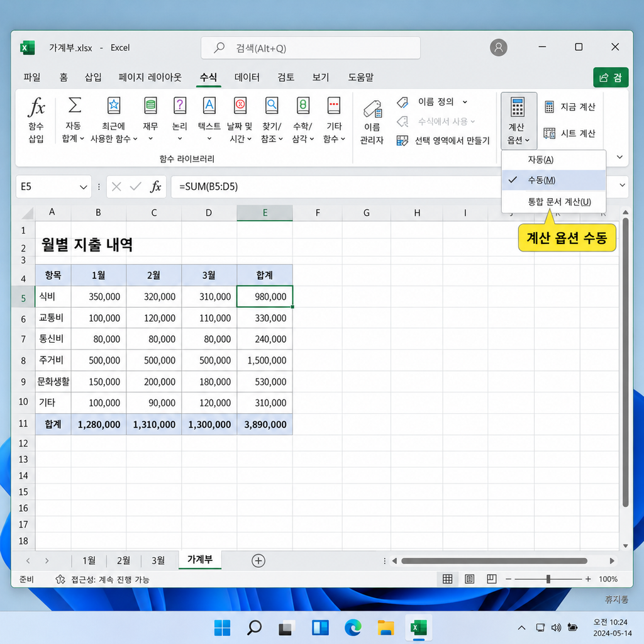
Task: Click Calculate Now (지금 계산)
Action: (570, 107)
